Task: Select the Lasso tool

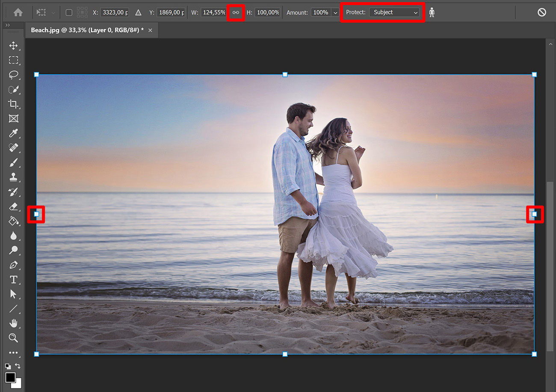Action: pos(13,75)
